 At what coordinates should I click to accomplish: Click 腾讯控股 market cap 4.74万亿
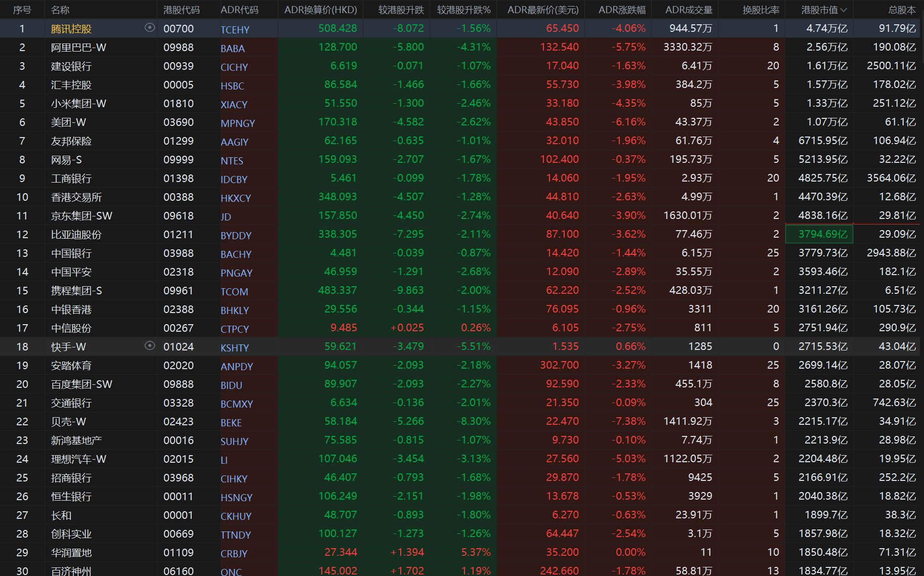(827, 28)
